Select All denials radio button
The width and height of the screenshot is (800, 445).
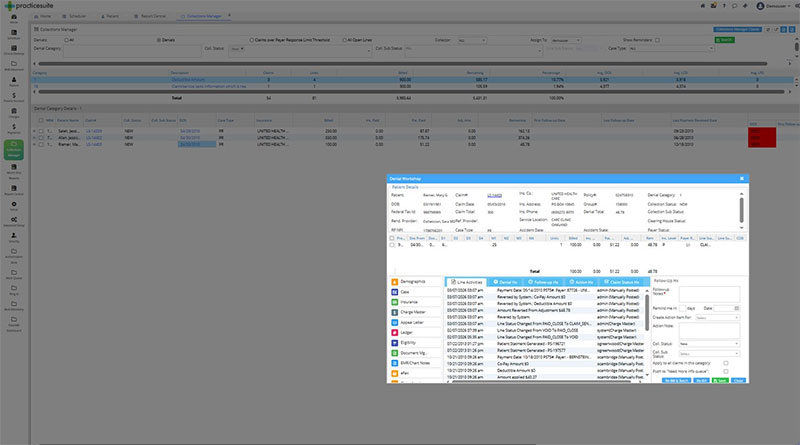coord(66,40)
